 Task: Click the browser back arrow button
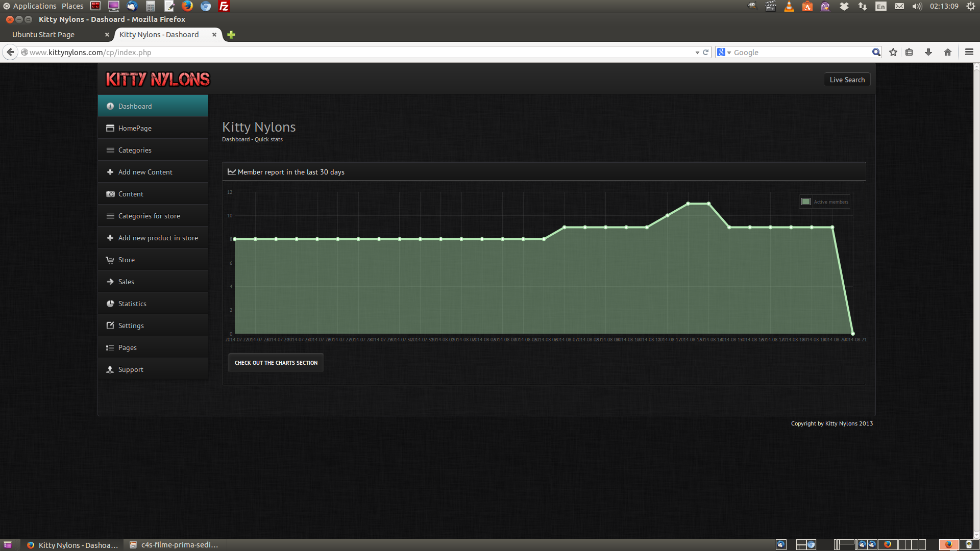[10, 52]
